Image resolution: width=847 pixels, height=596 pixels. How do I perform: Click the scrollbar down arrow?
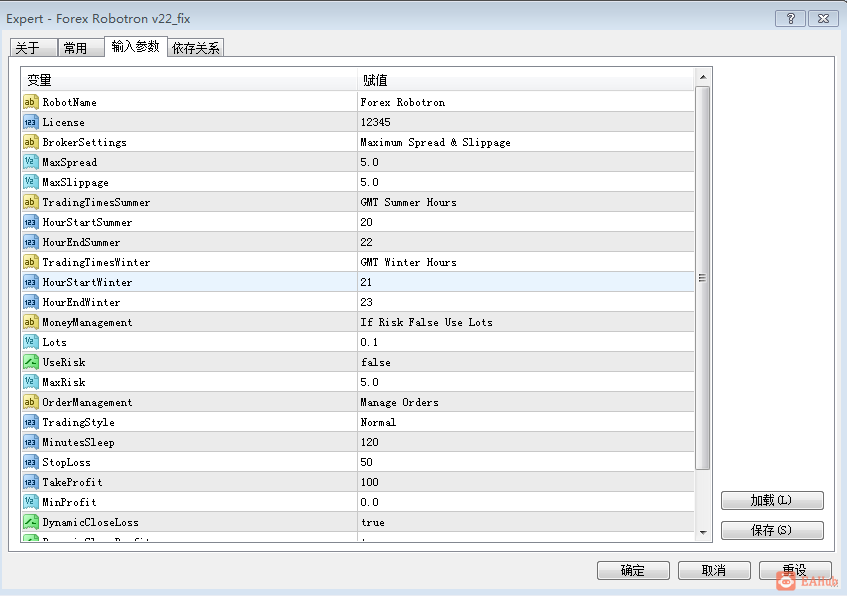tap(703, 532)
